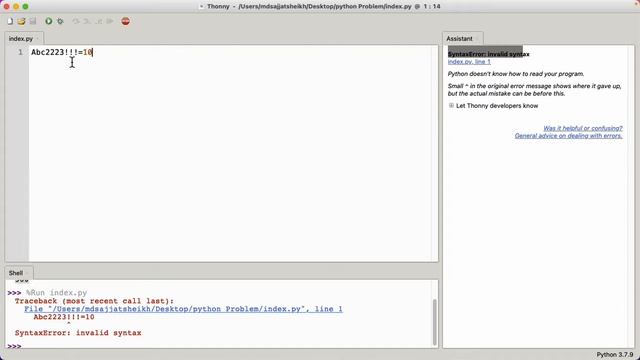Follow the traceback file link in Shell
The image size is (640, 360).
183,309
